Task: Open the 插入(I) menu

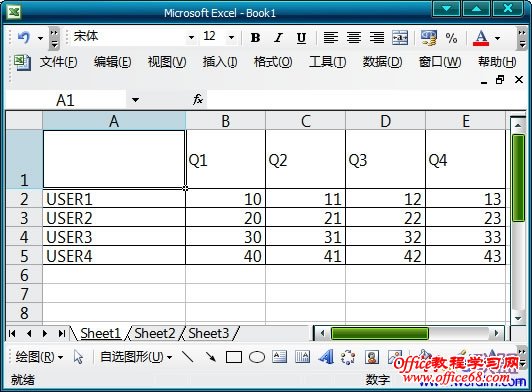Action: click(220, 62)
